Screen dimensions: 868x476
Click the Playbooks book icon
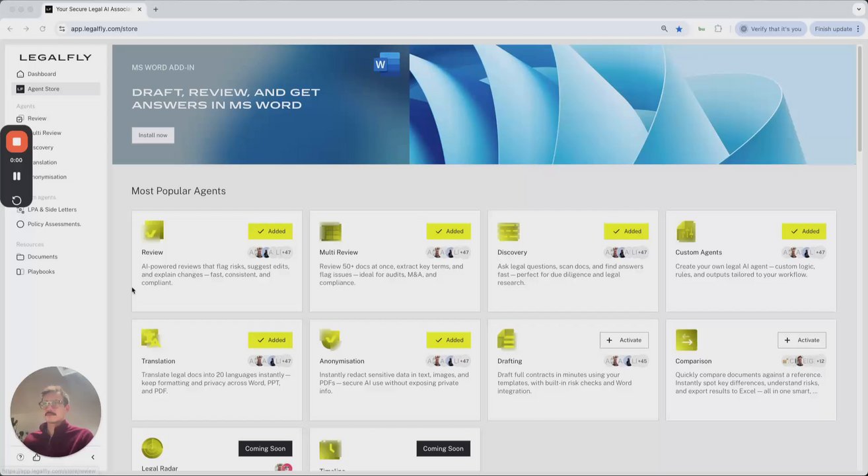click(x=20, y=272)
